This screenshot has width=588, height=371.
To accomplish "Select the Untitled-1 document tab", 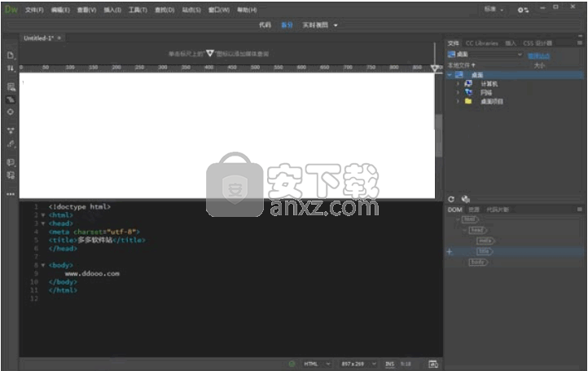I will pyautogui.click(x=38, y=38).
